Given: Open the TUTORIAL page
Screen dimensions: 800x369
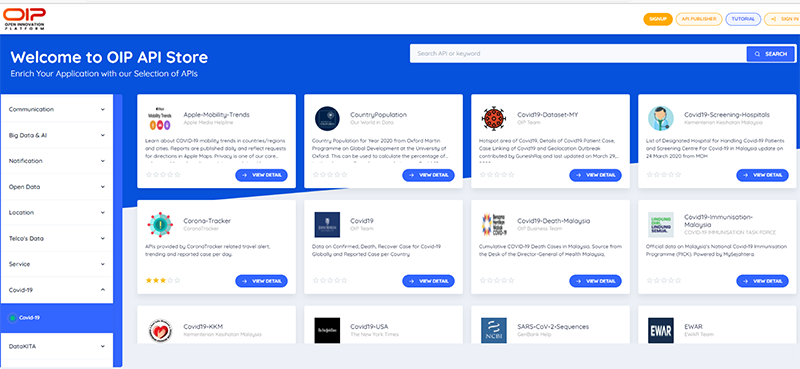Looking at the screenshot, I should tap(743, 19).
